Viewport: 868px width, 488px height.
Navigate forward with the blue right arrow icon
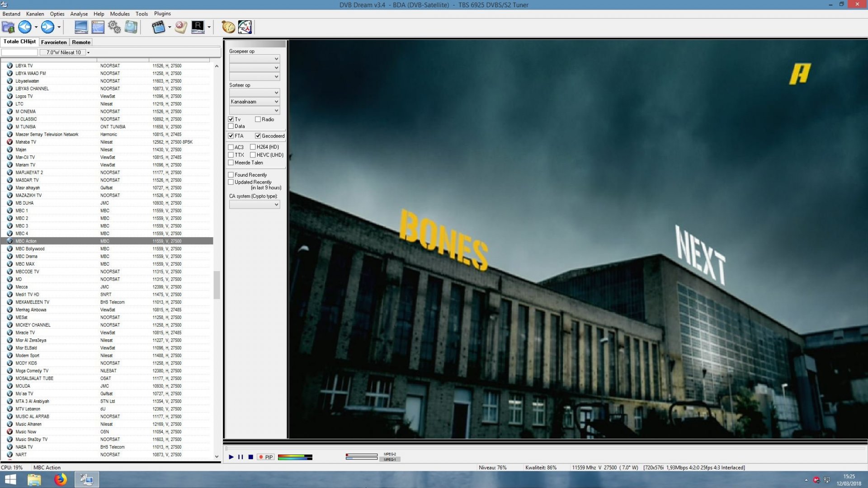pyautogui.click(x=47, y=27)
